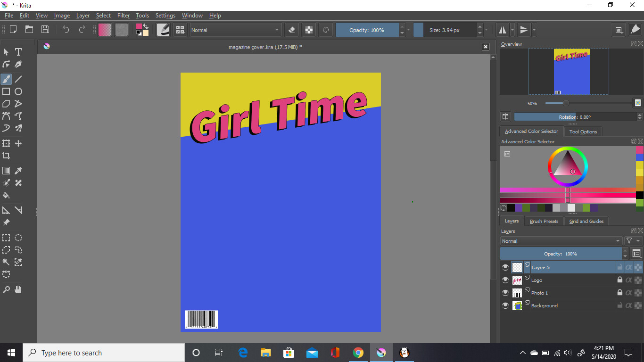Enable horizontal mirror tool
The image size is (644, 362).
(503, 30)
